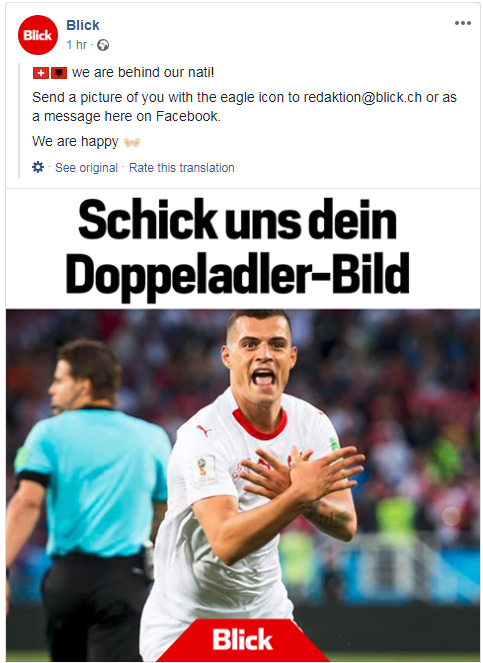Click the hands emoji after We are happy
The image size is (483, 663).
click(132, 142)
